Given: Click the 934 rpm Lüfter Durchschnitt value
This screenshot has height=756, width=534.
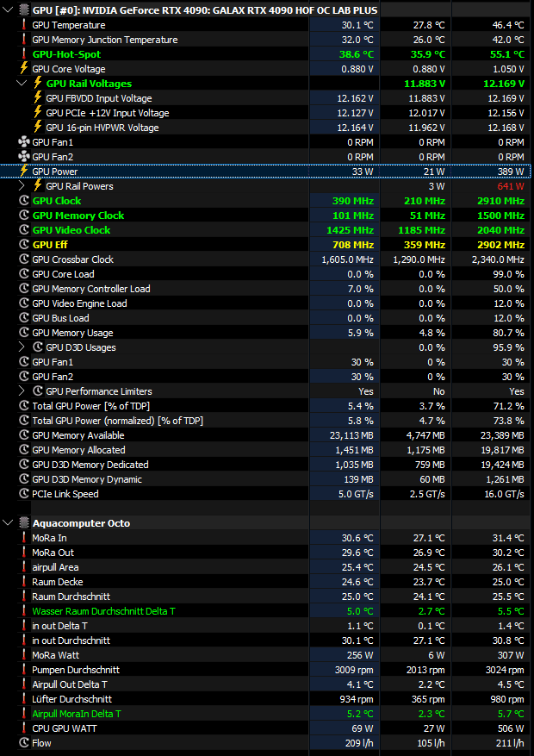Looking at the screenshot, I should pyautogui.click(x=356, y=699).
